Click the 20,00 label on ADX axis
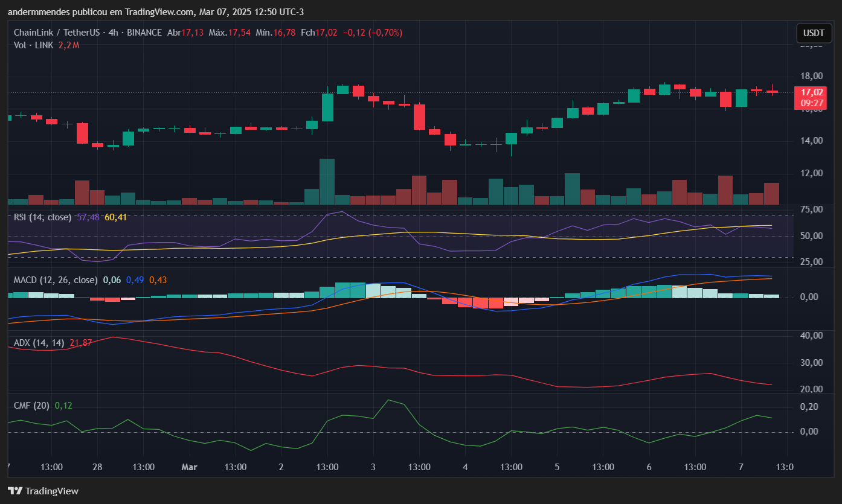The width and height of the screenshot is (842, 504). click(x=813, y=389)
